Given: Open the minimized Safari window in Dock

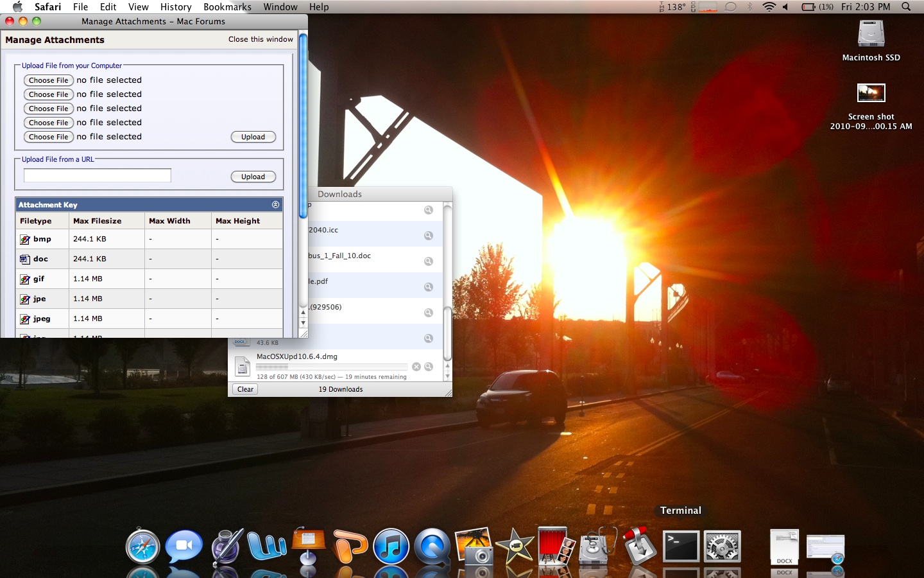Looking at the screenshot, I should coord(826,548).
